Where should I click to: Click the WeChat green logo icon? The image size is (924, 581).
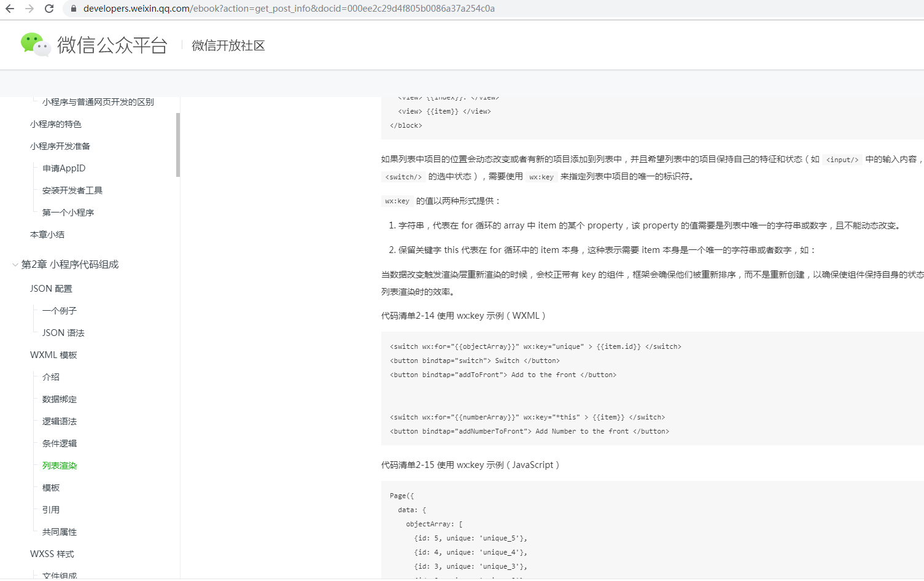pos(35,44)
